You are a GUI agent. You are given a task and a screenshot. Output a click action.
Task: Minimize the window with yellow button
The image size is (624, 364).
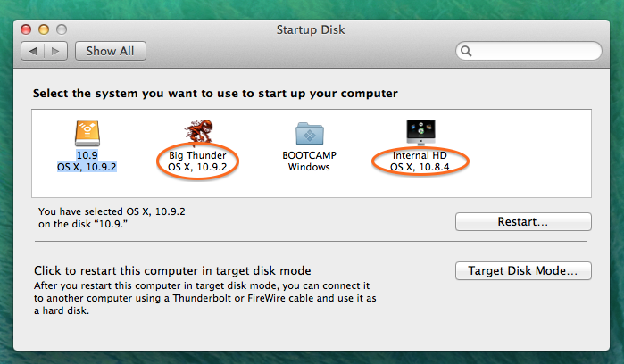(44, 29)
